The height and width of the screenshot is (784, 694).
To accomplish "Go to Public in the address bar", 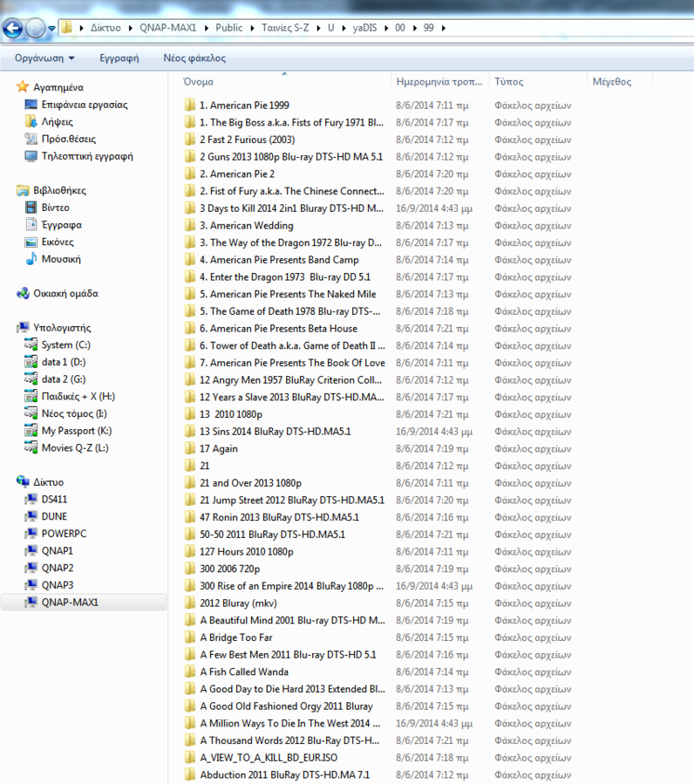I will coord(229,28).
